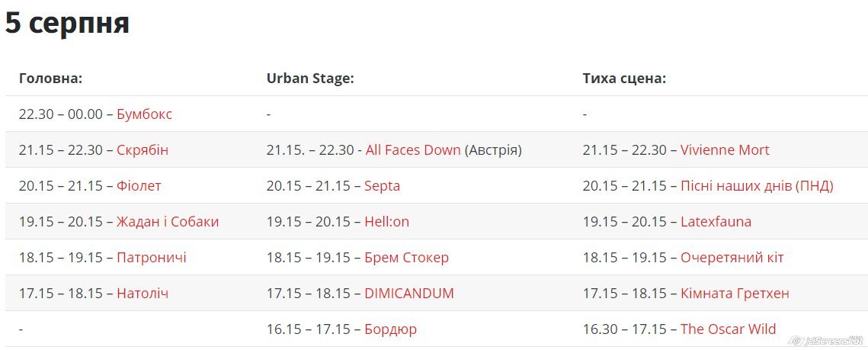The width and height of the screenshot is (868, 350).
Task: Click the Тиха сцена column header
Action: (624, 79)
